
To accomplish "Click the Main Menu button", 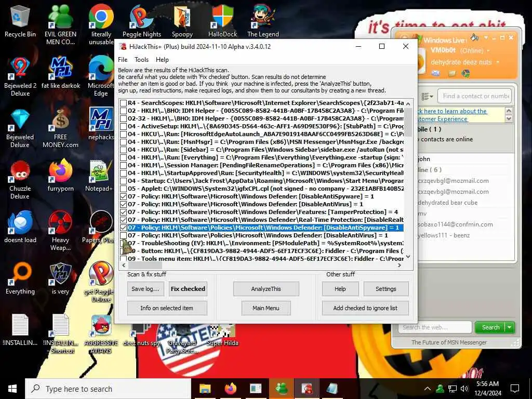I will (x=266, y=308).
